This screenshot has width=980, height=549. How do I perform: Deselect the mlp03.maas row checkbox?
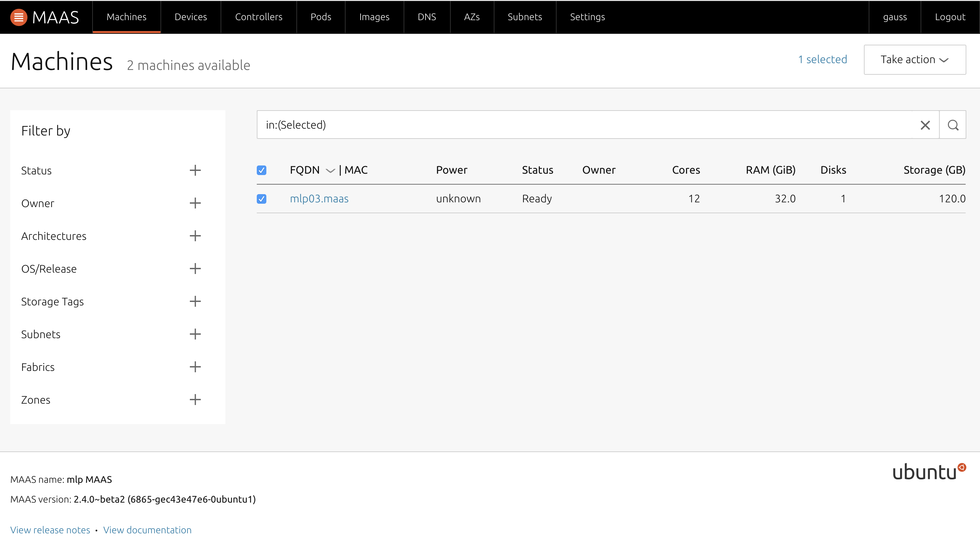(x=261, y=199)
